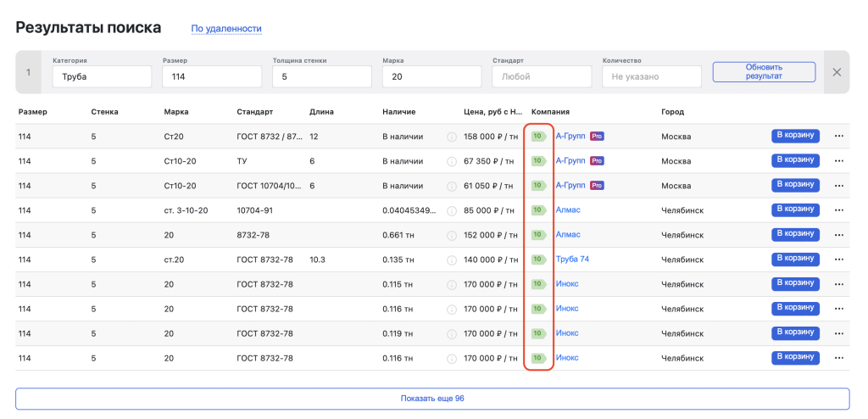Open three-dots menu for the Труба 74 row
Viewport: 868px width, 419px height.
(839, 260)
